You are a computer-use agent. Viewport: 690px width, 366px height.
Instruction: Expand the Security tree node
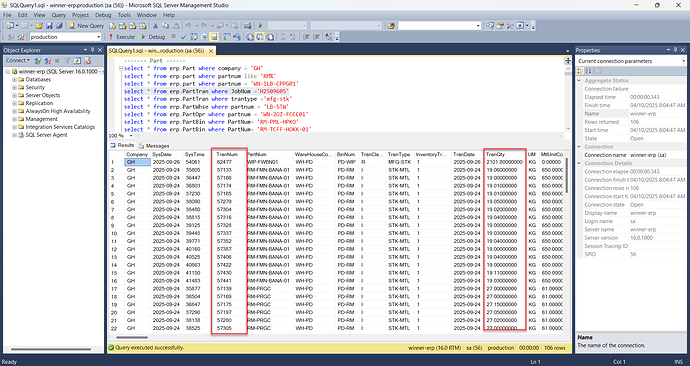coord(14,88)
